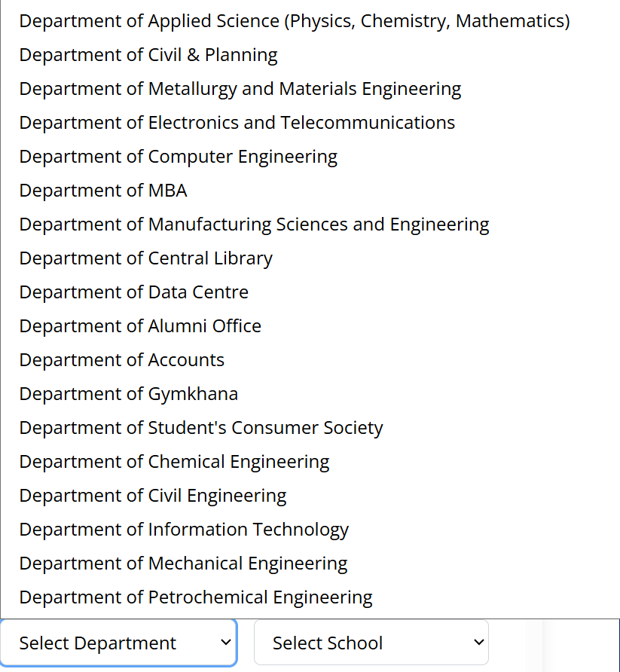Pick Department of Manufacturing Sciences and Engineering
The height and width of the screenshot is (672, 620).
254,225
